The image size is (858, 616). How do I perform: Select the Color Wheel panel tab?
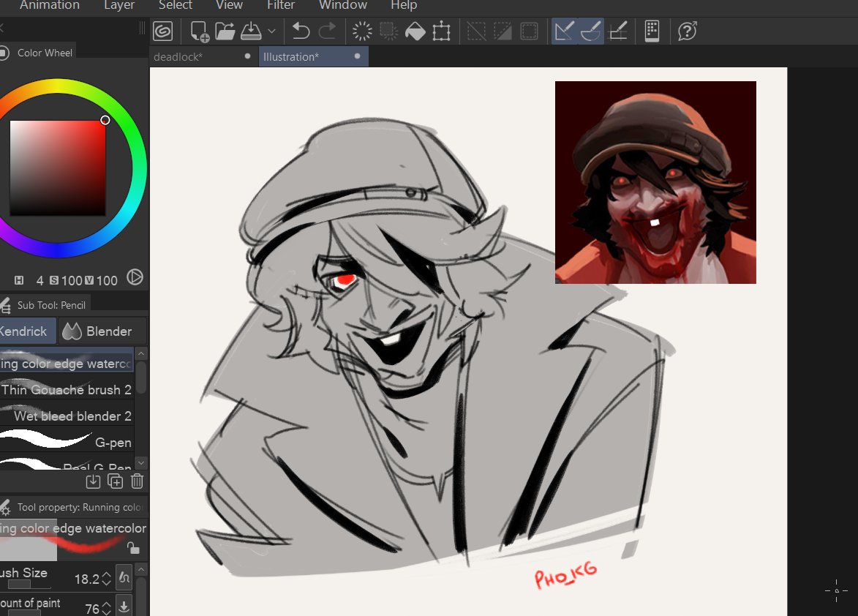[37, 53]
